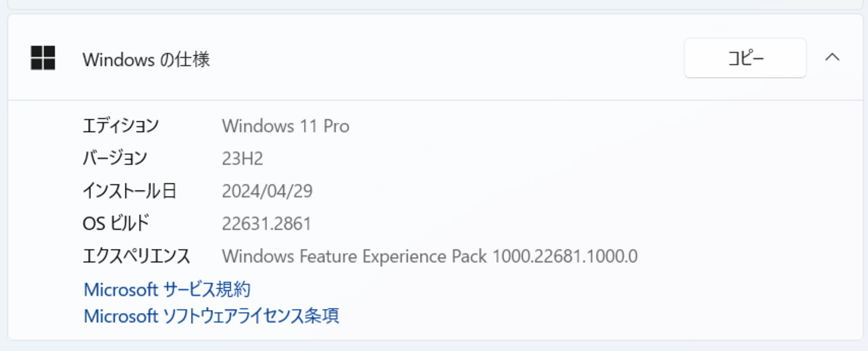The image size is (868, 351).
Task: Select the 2024/04/29 install date value
Action: (267, 192)
